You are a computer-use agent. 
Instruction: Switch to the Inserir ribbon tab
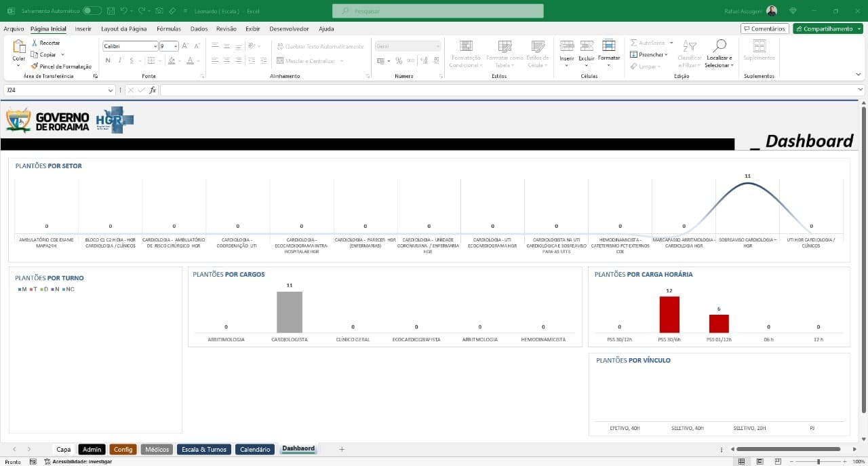click(x=83, y=29)
